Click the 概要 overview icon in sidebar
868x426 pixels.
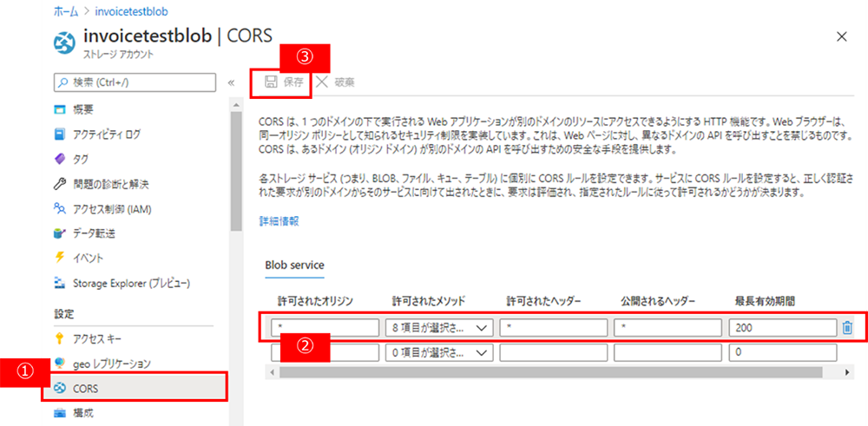60,108
